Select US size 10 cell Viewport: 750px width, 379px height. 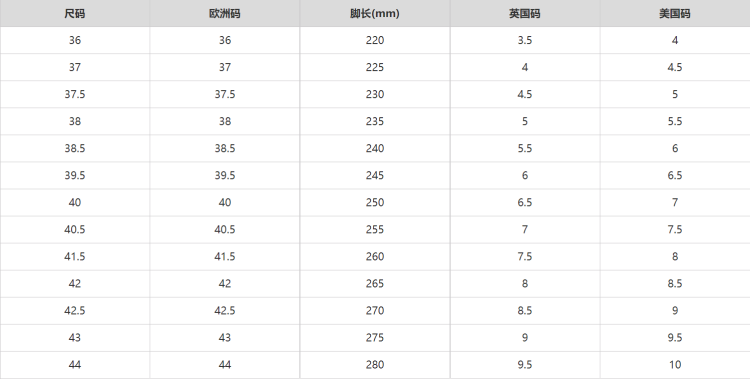675,365
